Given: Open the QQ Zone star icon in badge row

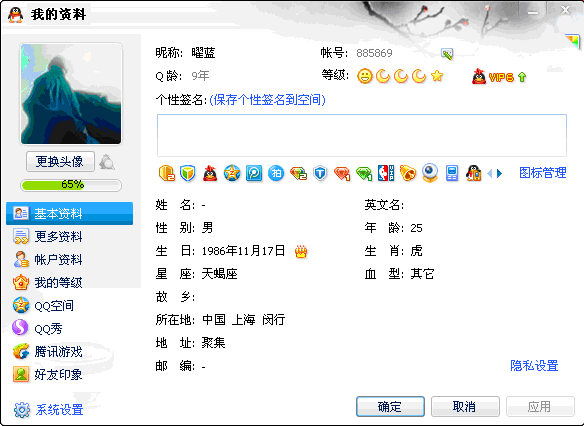Looking at the screenshot, I should tap(232, 173).
